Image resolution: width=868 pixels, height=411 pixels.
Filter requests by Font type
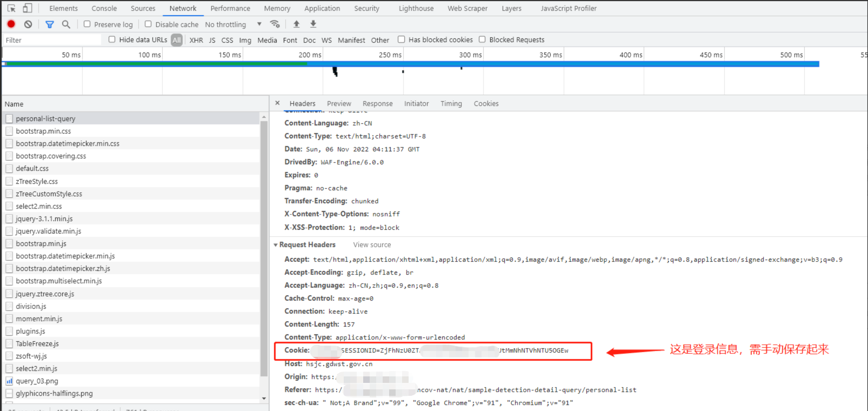(x=290, y=40)
